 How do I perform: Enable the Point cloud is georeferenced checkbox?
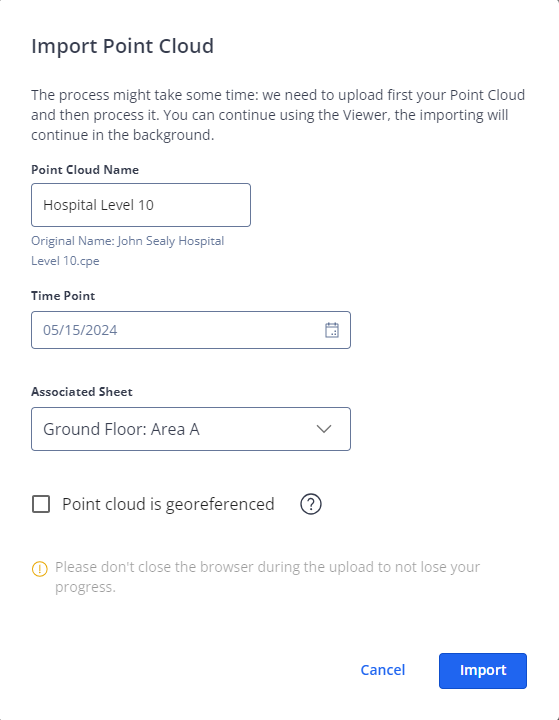pyautogui.click(x=41, y=504)
